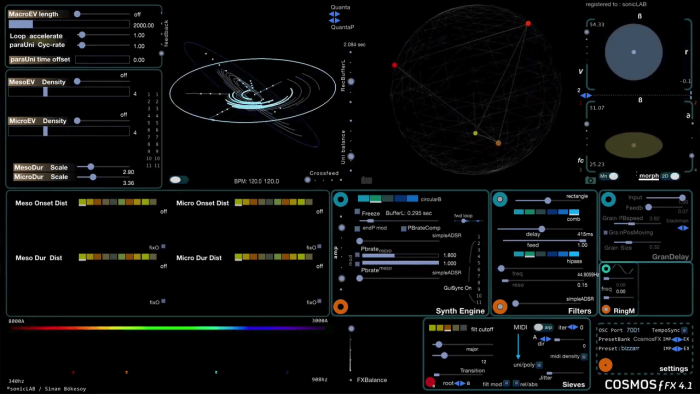Click the Loop accelerate slider knob

click(82, 35)
